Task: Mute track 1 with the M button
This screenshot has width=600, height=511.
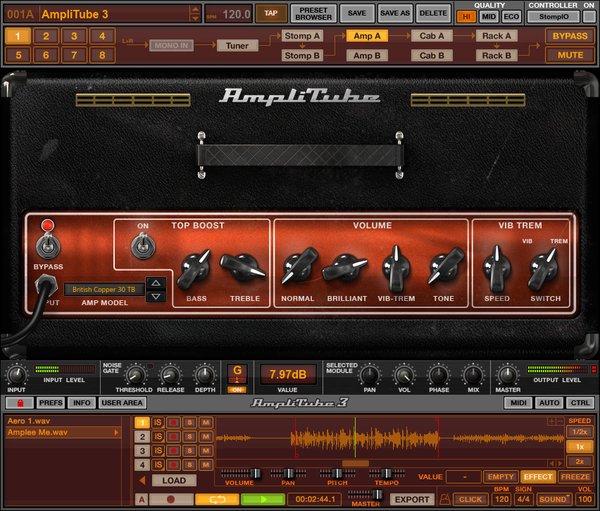Action: (x=205, y=422)
